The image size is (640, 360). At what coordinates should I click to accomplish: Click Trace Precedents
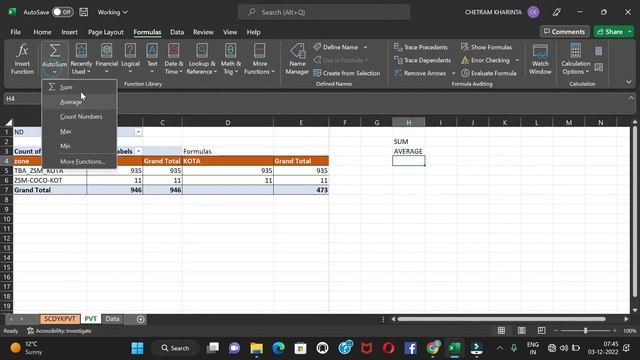tap(421, 47)
